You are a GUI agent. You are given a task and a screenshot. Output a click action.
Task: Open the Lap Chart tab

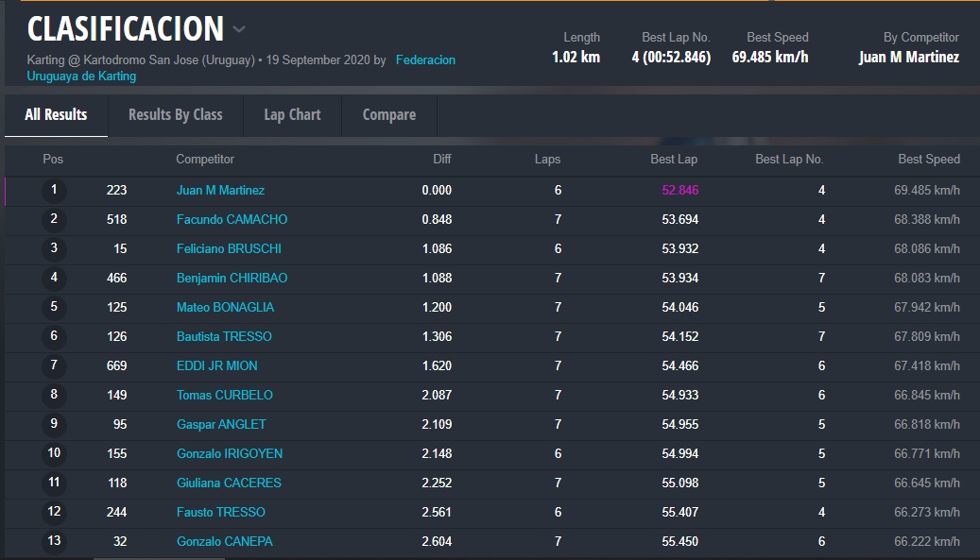click(292, 114)
